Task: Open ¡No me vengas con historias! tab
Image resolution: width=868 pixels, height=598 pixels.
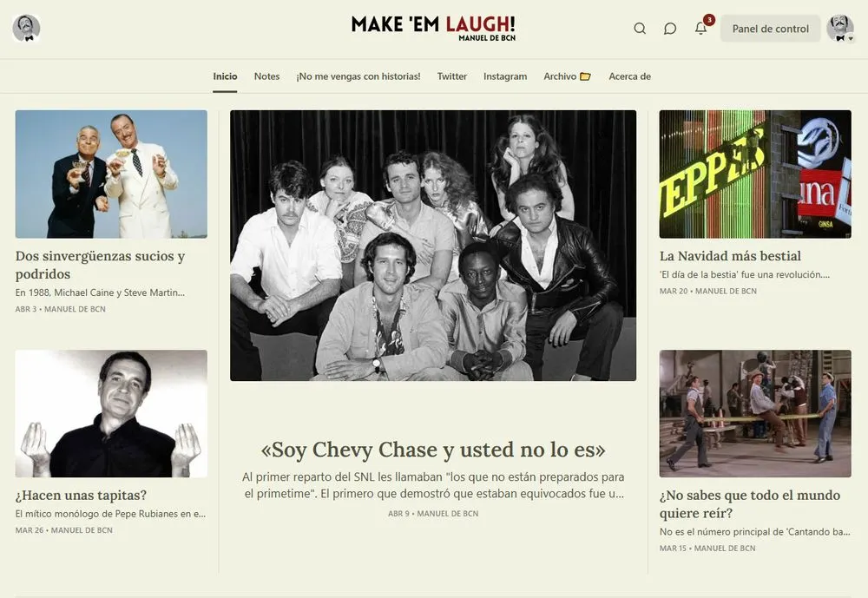Action: pos(358,76)
